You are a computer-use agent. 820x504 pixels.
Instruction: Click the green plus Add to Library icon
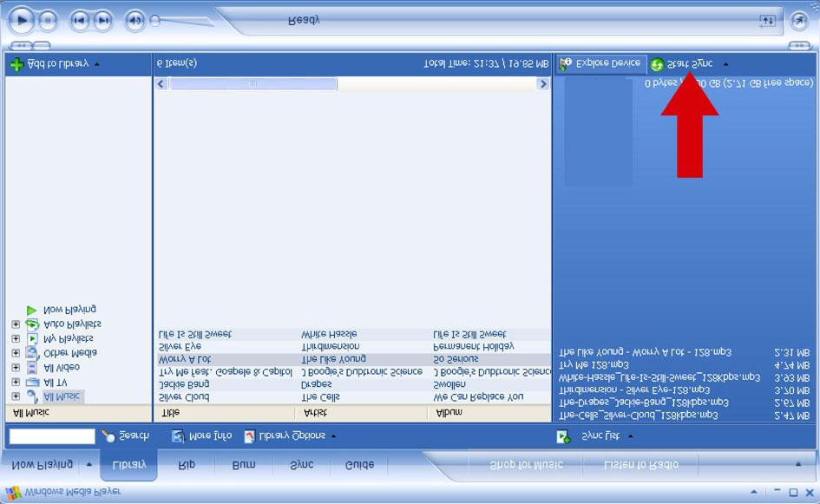pyautogui.click(x=16, y=64)
